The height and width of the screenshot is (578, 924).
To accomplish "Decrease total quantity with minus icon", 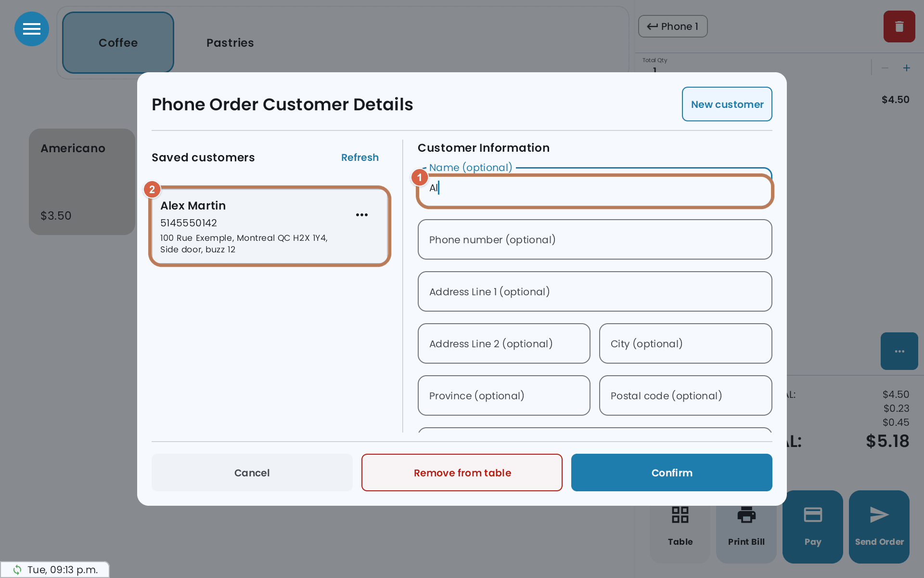I will pos(885,68).
